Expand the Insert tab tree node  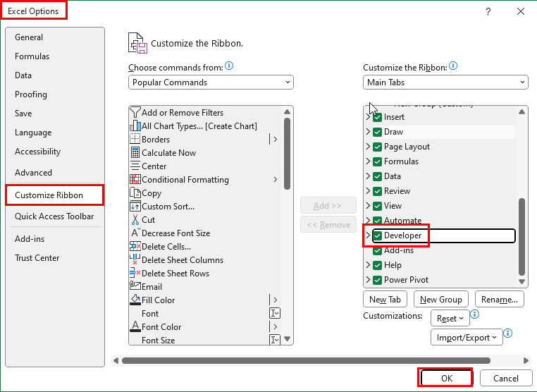pos(368,117)
